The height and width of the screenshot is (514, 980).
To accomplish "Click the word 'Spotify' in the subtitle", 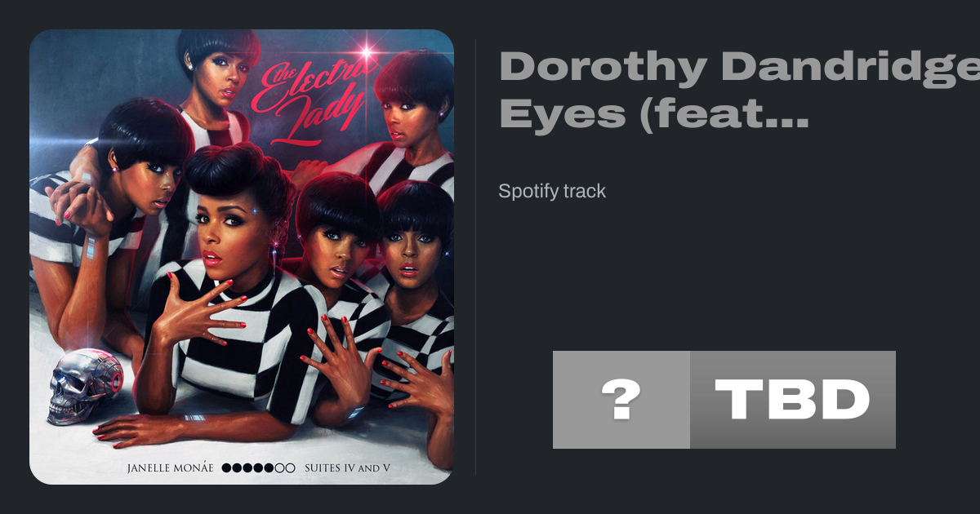I will (528, 192).
